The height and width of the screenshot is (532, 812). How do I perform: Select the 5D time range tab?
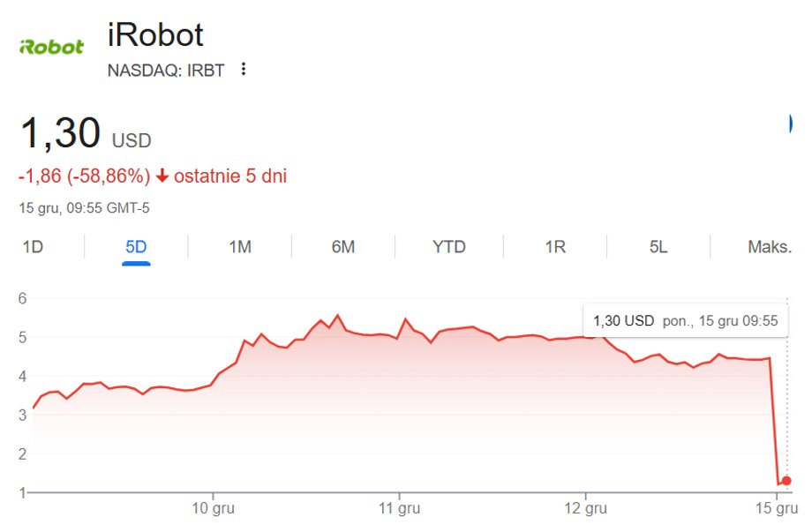click(136, 247)
